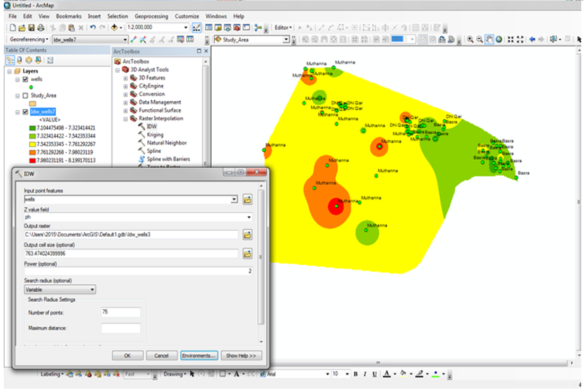Click the New Map Document icon
This screenshot has height=392, width=585.
point(13,28)
